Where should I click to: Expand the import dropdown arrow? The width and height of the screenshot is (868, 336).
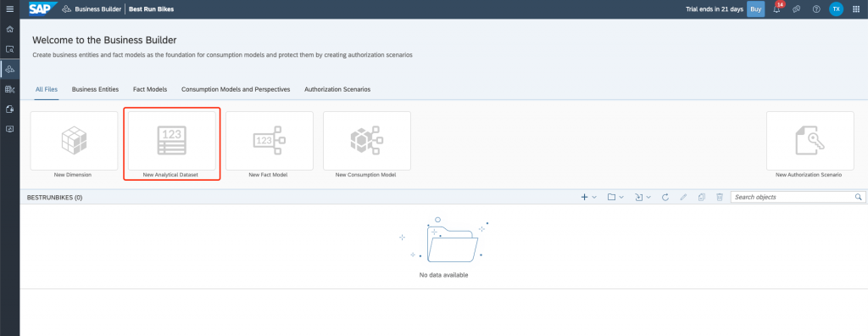point(648,197)
